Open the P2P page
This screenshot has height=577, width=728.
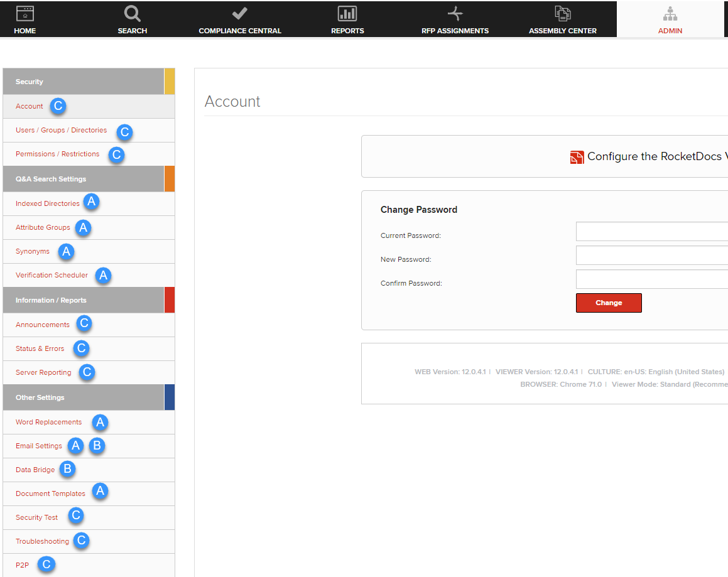[22, 565]
